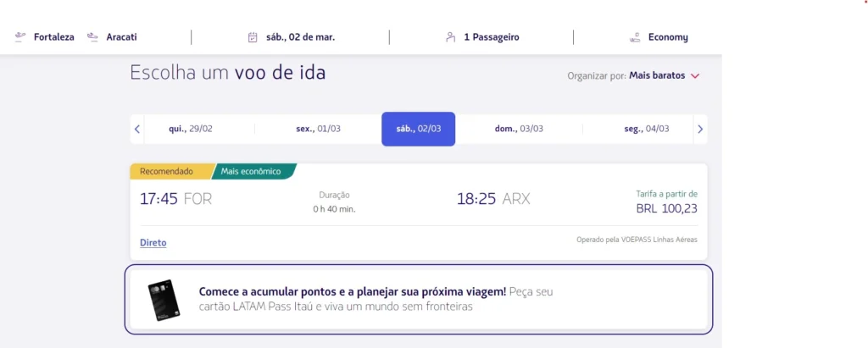Expand the sort chevron next to Mais baratos
The height and width of the screenshot is (348, 868).
pos(695,76)
